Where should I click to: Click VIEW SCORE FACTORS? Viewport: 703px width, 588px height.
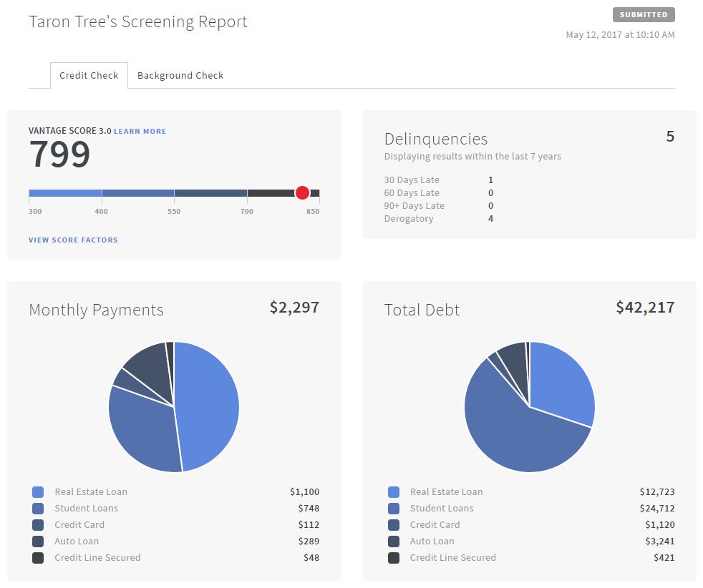(x=72, y=240)
